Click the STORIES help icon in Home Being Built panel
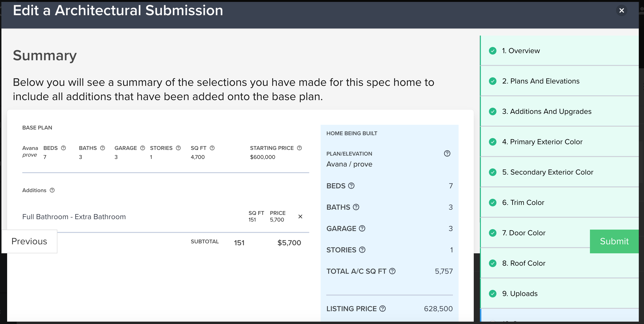The width and height of the screenshot is (644, 324). [x=362, y=250]
